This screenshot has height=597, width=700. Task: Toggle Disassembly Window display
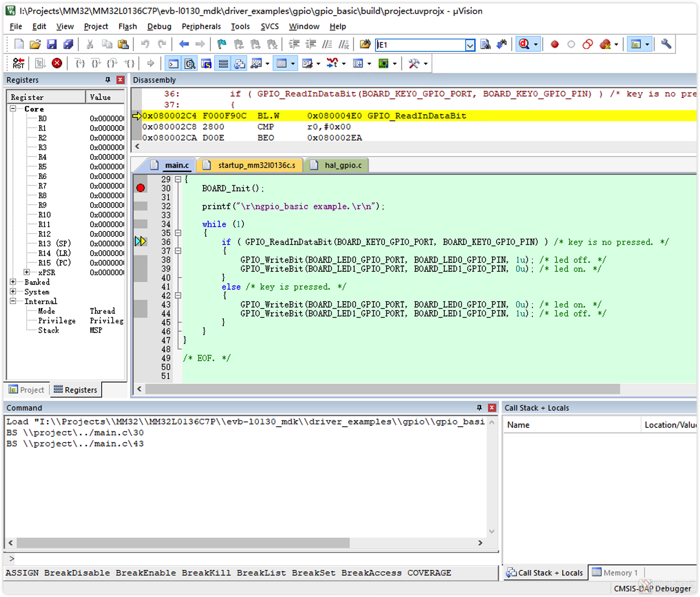coord(190,64)
